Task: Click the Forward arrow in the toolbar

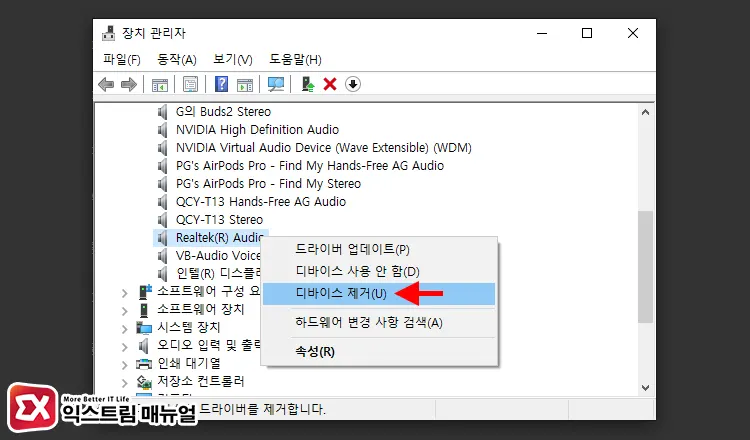Action: pyautogui.click(x=128, y=84)
